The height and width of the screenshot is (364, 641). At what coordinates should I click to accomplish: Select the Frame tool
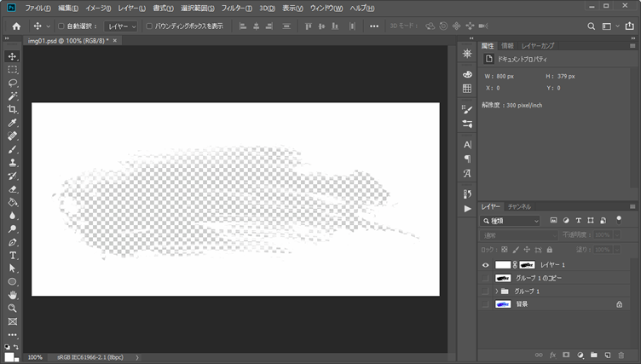coord(12,321)
